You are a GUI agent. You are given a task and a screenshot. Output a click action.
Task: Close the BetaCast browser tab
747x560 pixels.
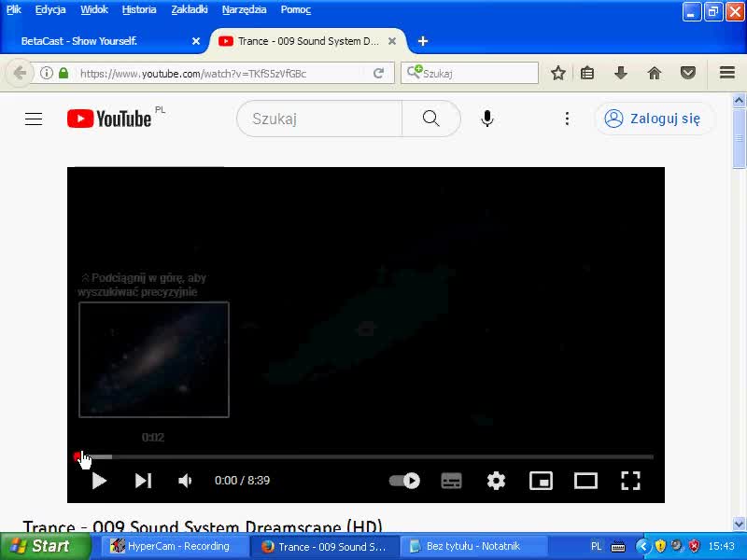[196, 41]
